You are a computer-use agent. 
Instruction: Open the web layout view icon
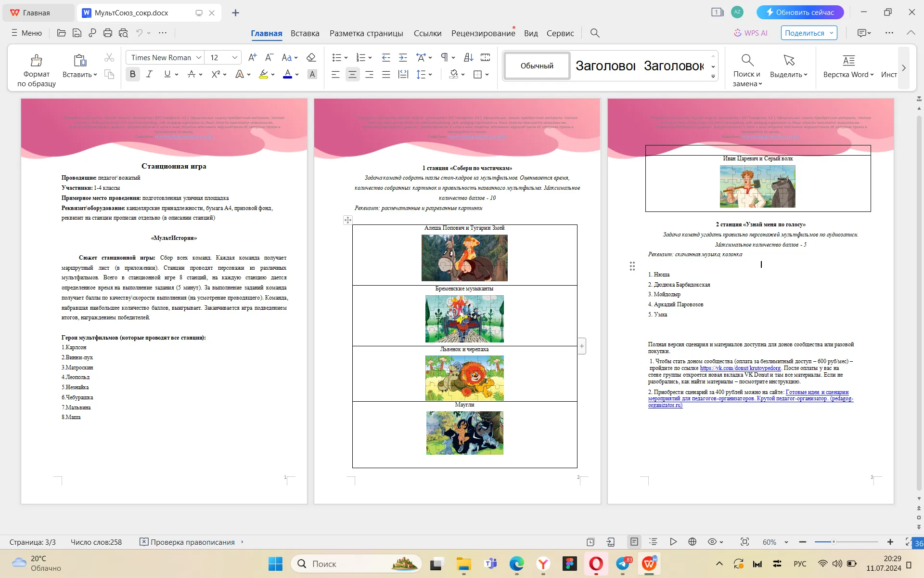coord(692,542)
